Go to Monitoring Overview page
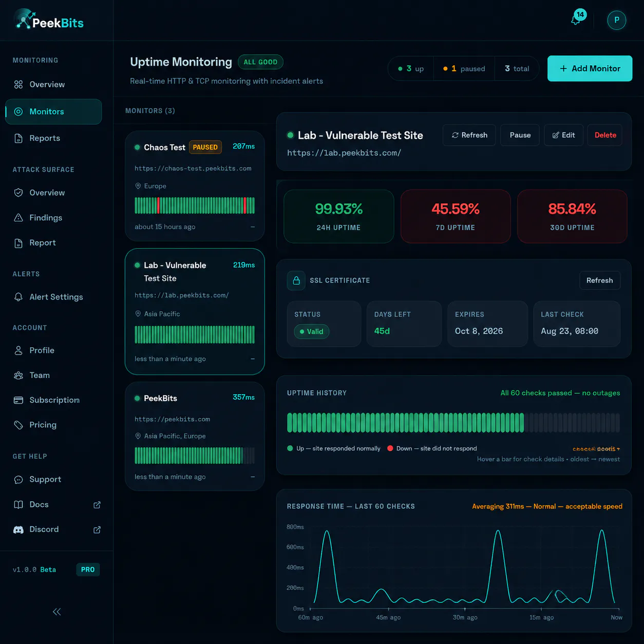The image size is (644, 644). coord(53,84)
